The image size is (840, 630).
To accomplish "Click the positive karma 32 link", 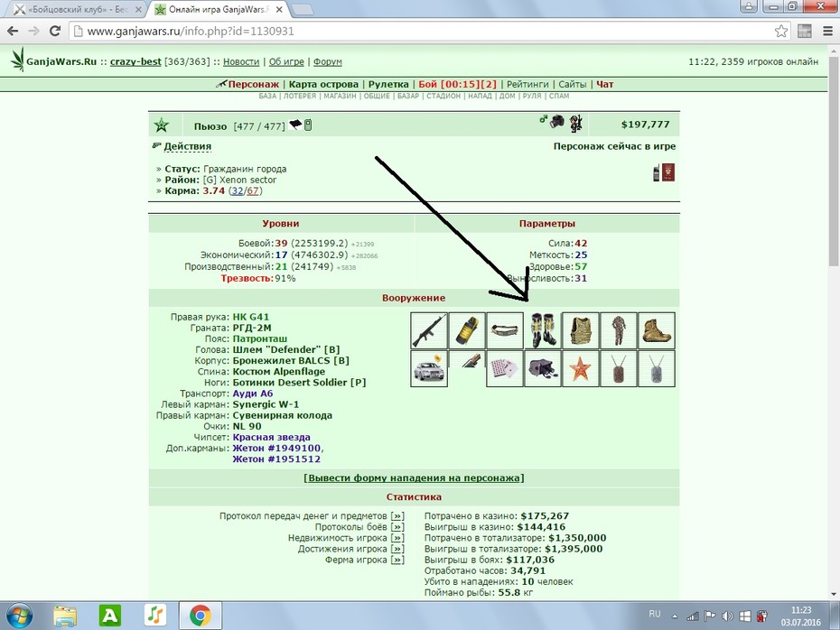I will click(238, 191).
